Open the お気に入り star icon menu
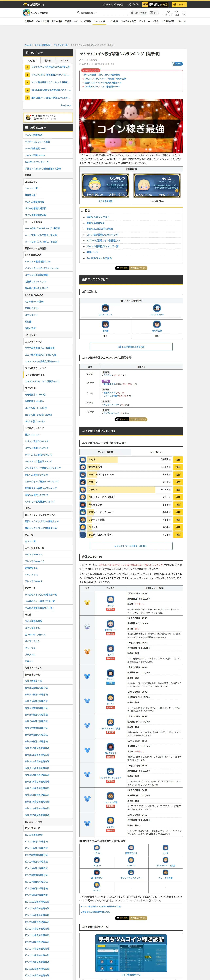This screenshot has width=210, height=980. (x=168, y=13)
